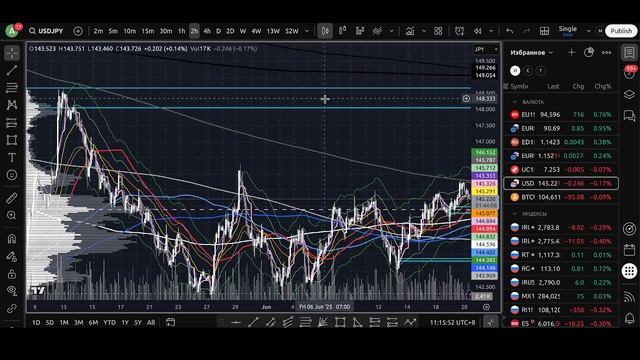Image resolution: width=640 pixels, height=360 pixels.
Task: Set chart date range to 1M
Action: pyautogui.click(x=64, y=322)
